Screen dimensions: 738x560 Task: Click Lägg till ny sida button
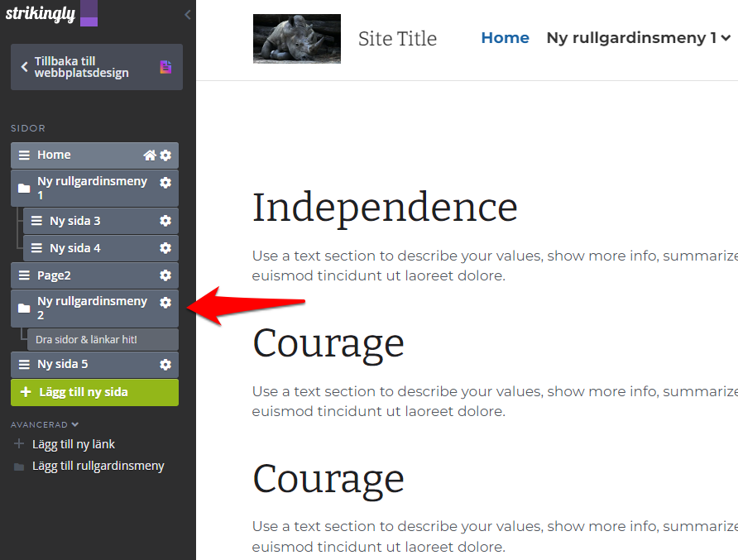click(x=94, y=392)
